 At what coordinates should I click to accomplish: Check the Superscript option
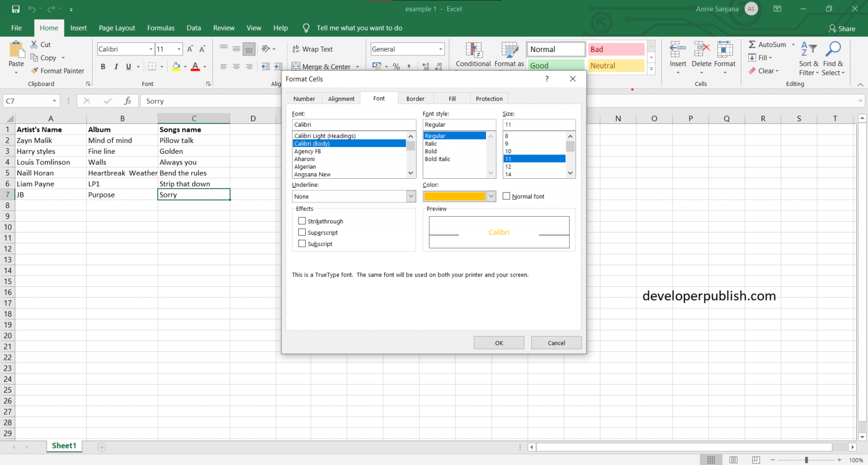coord(302,232)
